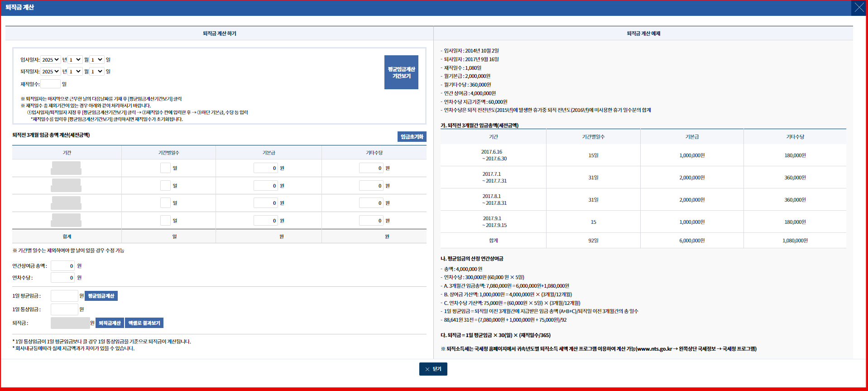Viewport: 868px width, 391px height.
Task: Select the 퇴직금 계산 예제 header
Action: 643,34
